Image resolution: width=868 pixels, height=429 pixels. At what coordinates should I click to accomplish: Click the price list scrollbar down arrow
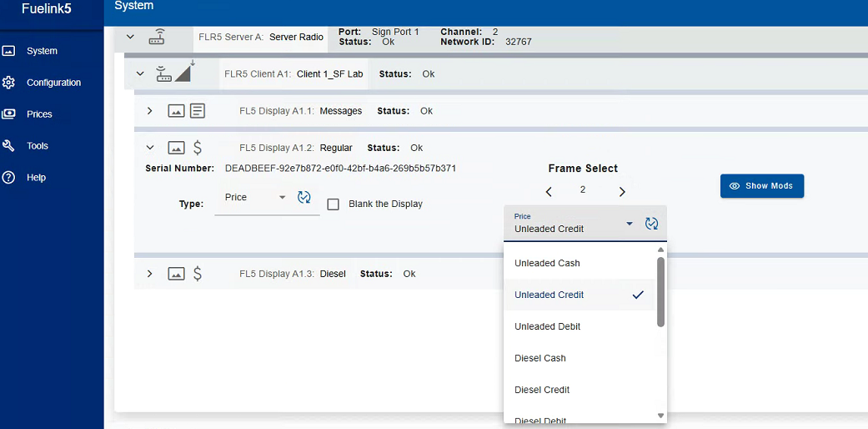pyautogui.click(x=661, y=416)
